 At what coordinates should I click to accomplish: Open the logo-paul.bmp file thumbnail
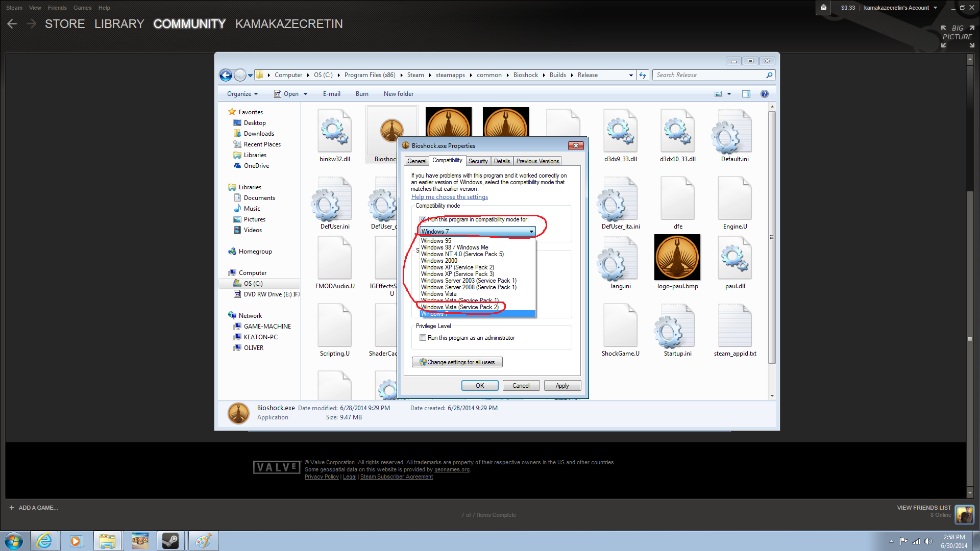677,258
